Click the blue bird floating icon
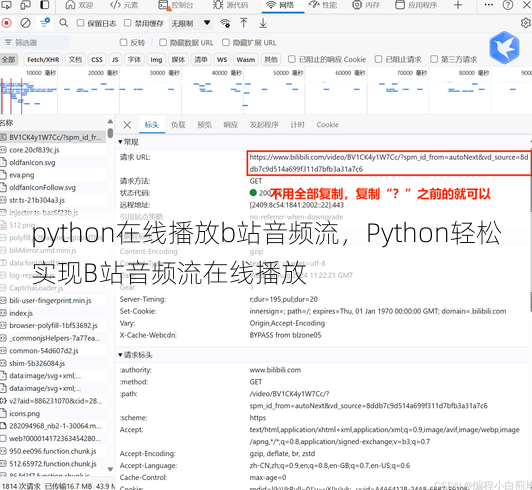The height and width of the screenshot is (490, 532). click(x=504, y=48)
